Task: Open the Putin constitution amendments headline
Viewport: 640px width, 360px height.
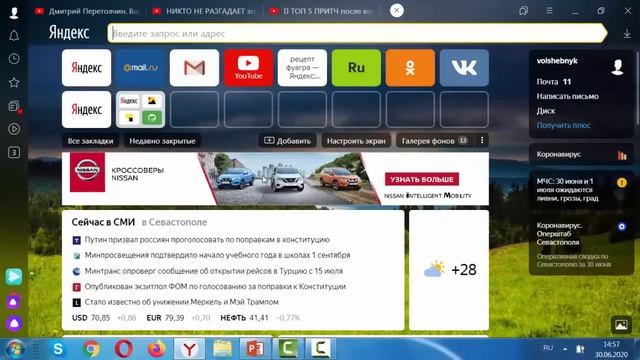Action: (x=207, y=240)
